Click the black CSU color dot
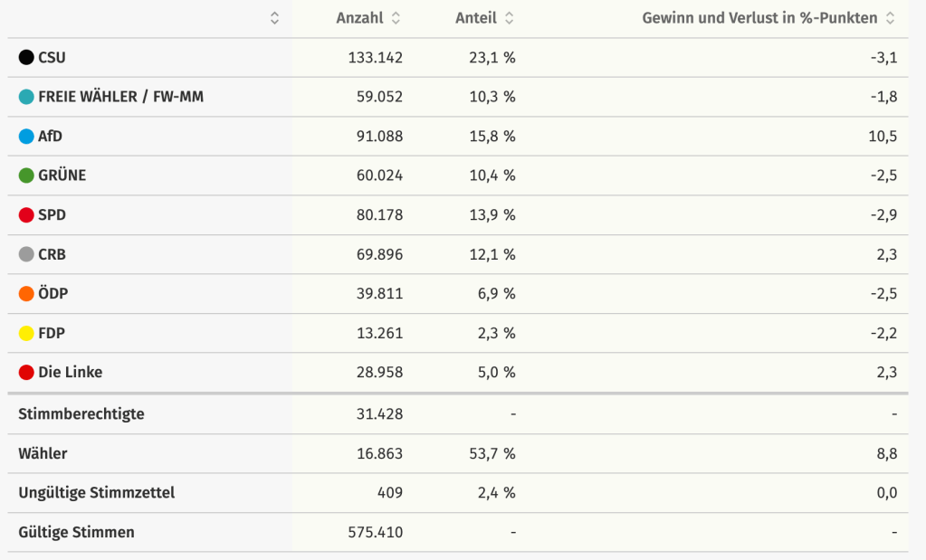The width and height of the screenshot is (926, 560). (26, 58)
